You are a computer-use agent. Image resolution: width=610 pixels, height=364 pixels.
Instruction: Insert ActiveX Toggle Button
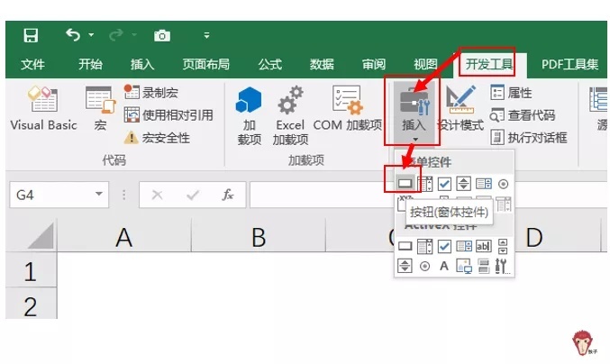pos(484,267)
